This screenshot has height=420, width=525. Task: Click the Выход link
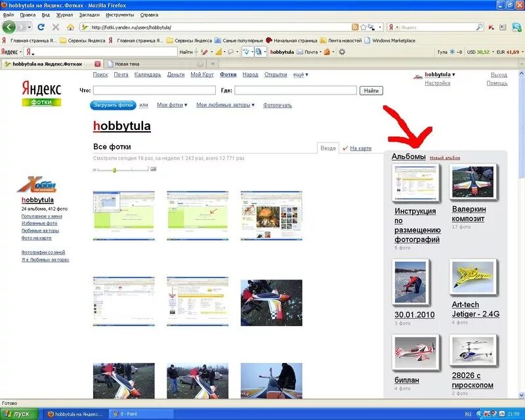pyautogui.click(x=499, y=75)
